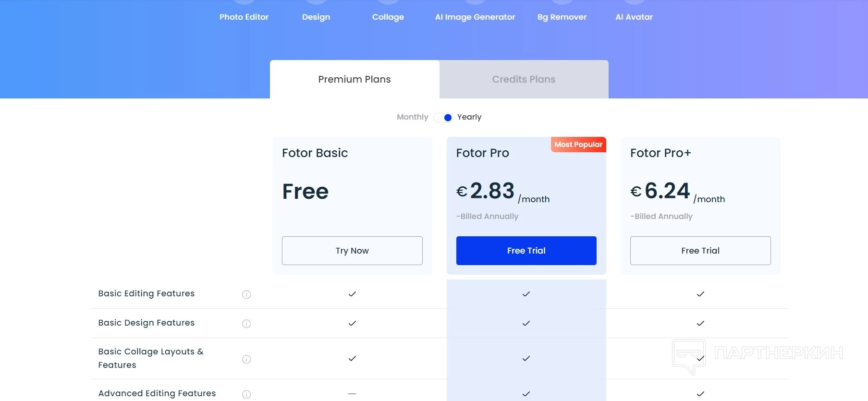Switch to the Credits Plans tab

(524, 79)
